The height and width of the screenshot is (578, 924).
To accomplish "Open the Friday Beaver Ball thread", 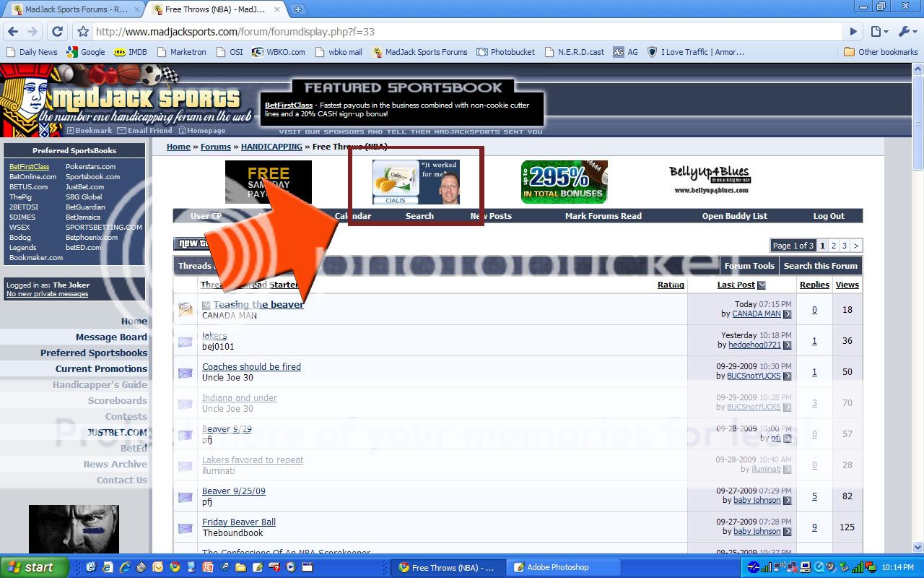I will tap(239, 522).
